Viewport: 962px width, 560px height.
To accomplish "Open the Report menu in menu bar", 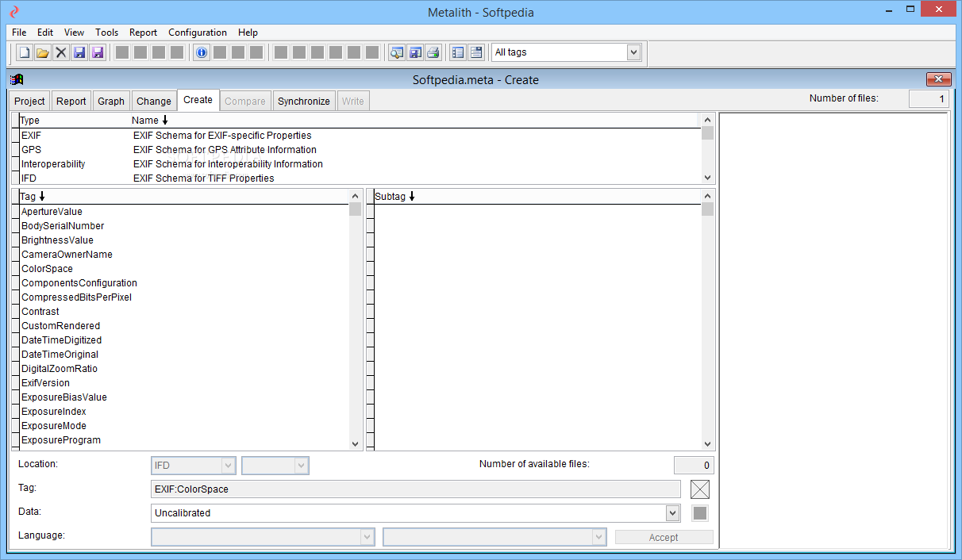I will click(x=144, y=33).
